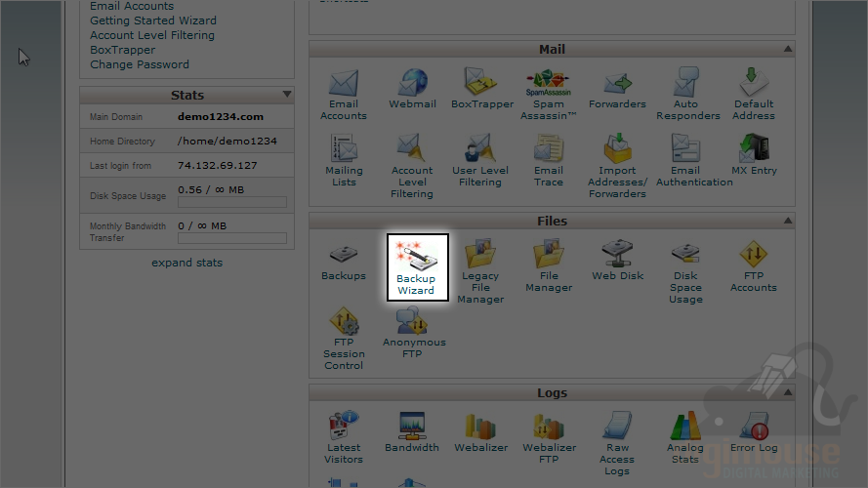Open Mailing Lists
The width and height of the screenshot is (868, 488).
(x=344, y=161)
